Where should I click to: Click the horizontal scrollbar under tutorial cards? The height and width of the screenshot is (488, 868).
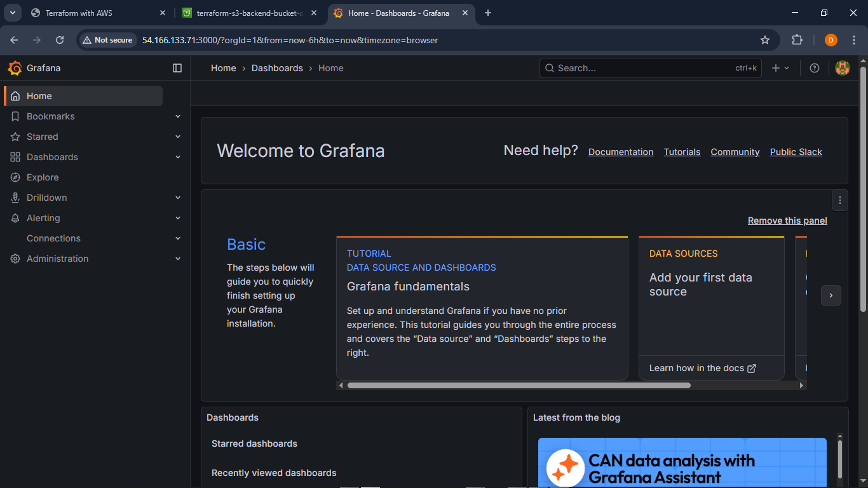point(519,385)
